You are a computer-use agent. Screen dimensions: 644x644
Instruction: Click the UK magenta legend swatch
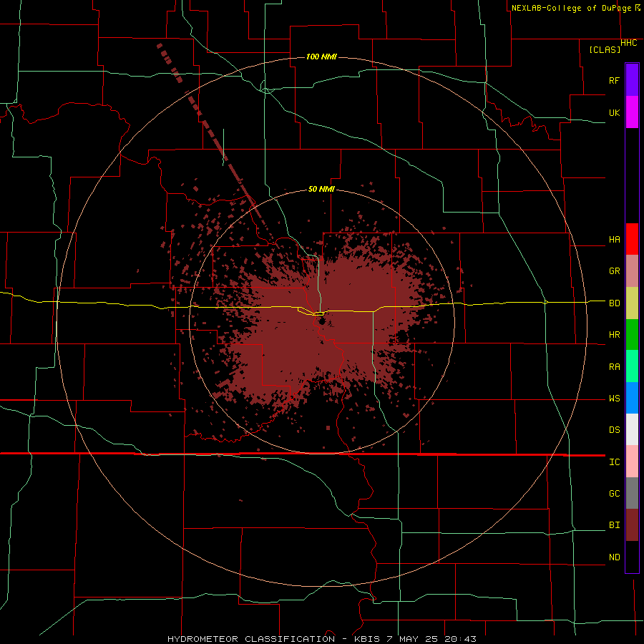(x=632, y=112)
